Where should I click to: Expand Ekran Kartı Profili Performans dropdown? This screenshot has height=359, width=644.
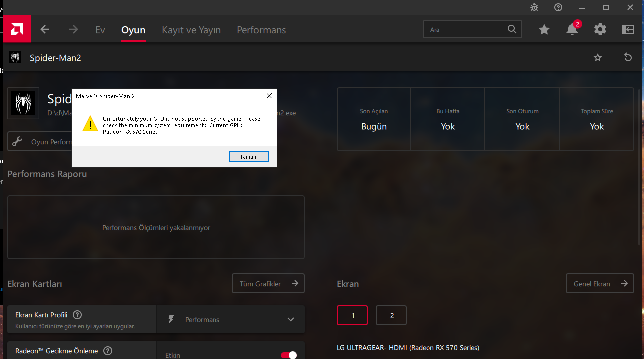[230, 320]
